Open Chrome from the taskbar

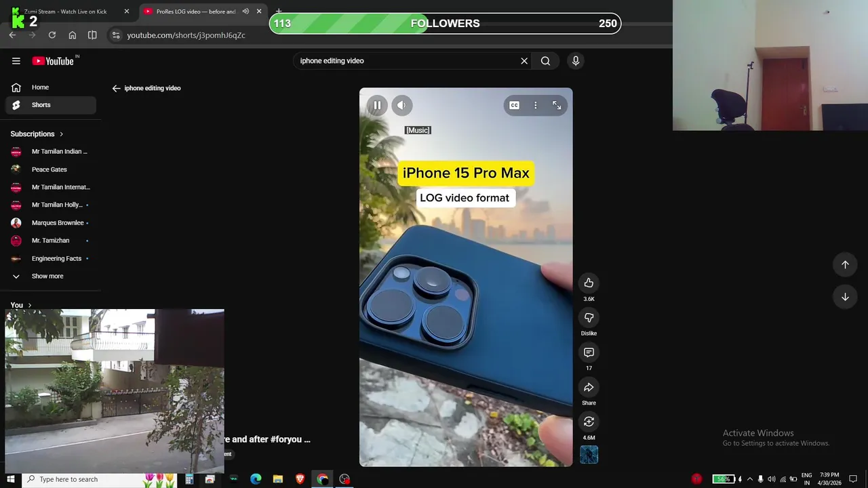(x=323, y=479)
